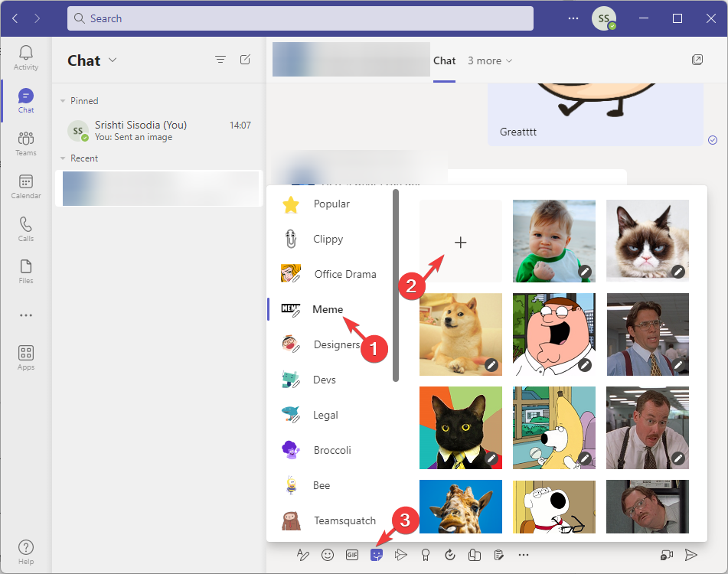This screenshot has height=574, width=728.
Task: Open the Calendar in sidebar
Action: click(x=26, y=187)
